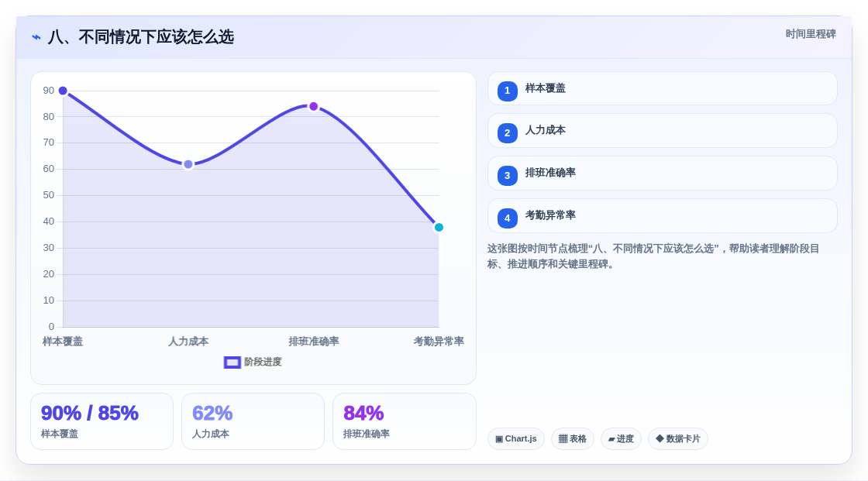Click the x-axis label 样本覆盖
Image resolution: width=868 pixels, height=481 pixels.
pyautogui.click(x=63, y=342)
